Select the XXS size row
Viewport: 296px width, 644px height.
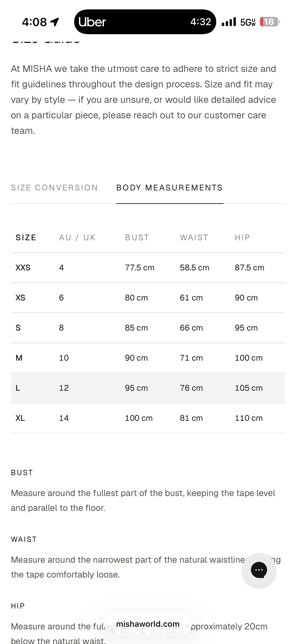coord(148,267)
